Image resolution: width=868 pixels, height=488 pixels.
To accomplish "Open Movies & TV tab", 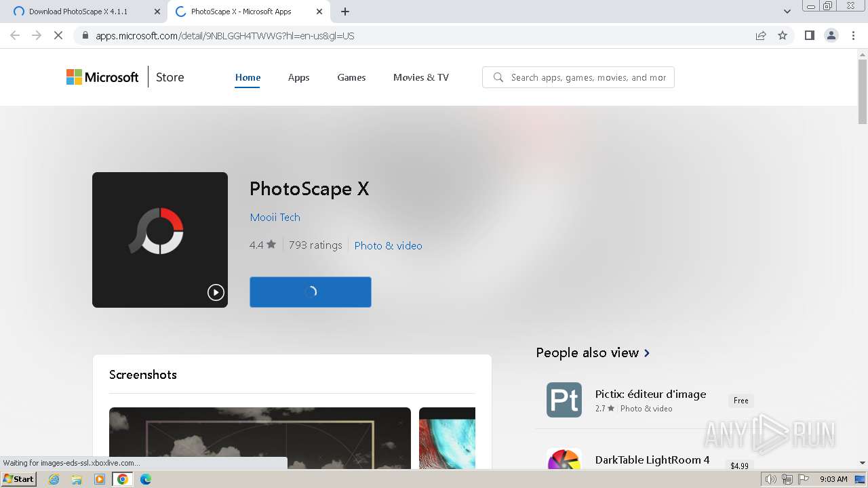I will 421,77.
